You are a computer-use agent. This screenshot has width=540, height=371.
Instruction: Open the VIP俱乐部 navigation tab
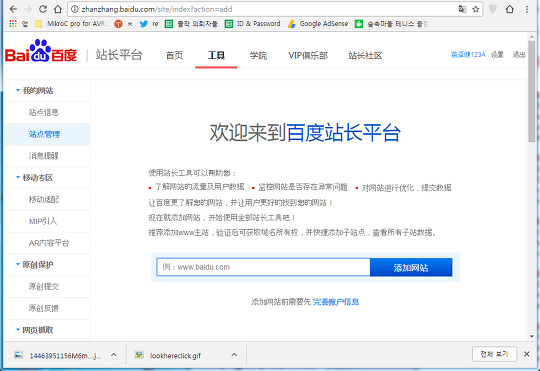pyautogui.click(x=308, y=55)
